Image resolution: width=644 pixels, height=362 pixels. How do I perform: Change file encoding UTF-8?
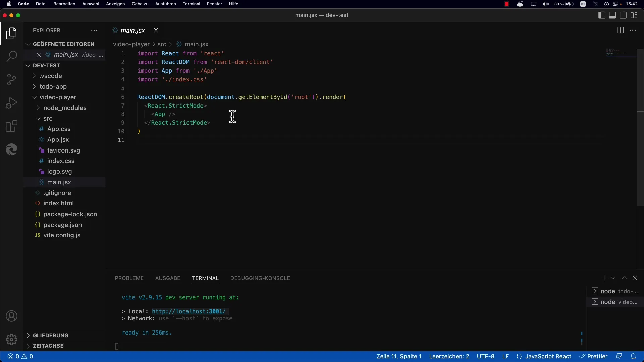(x=485, y=356)
